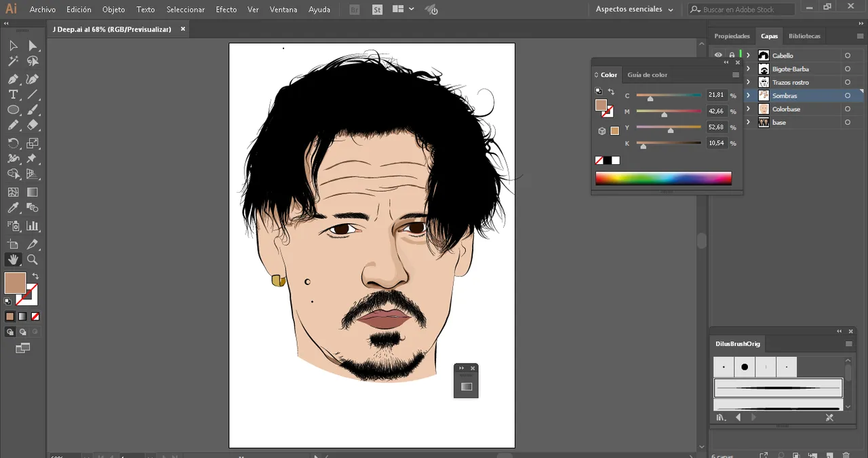Expand the Colorbase layer
The height and width of the screenshot is (458, 868).
(749, 109)
